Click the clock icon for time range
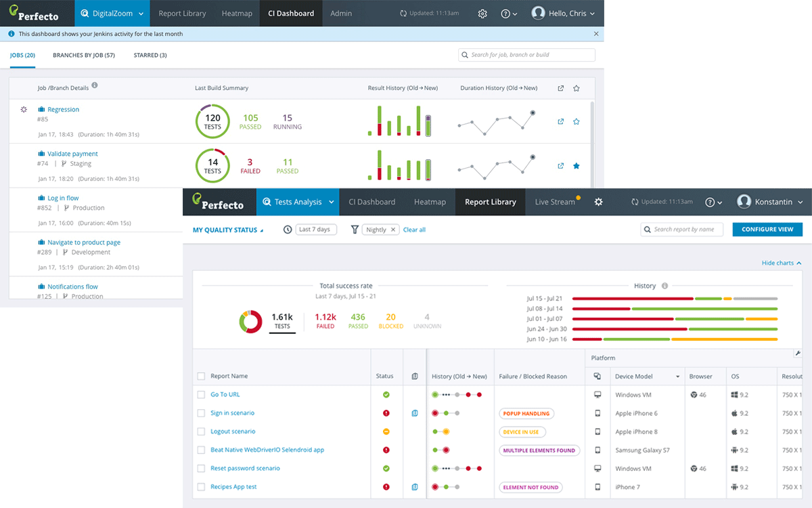Image resolution: width=812 pixels, height=508 pixels. point(288,230)
